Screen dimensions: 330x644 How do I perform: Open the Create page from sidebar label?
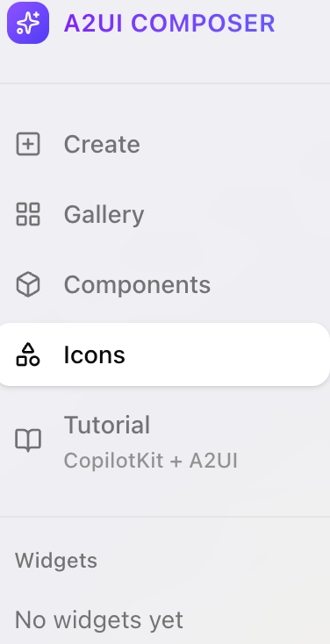pos(102,144)
